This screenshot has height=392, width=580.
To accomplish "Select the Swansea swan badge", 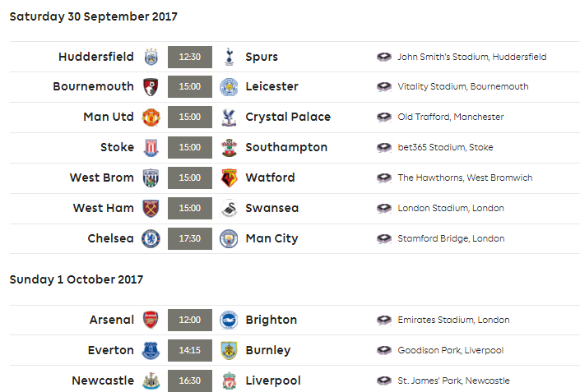I will (229, 209).
